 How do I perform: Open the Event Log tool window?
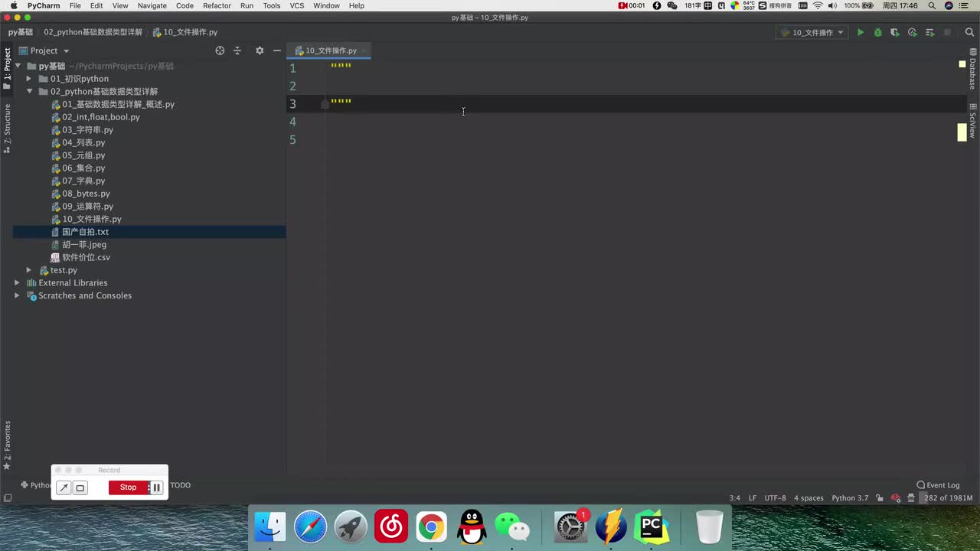938,485
